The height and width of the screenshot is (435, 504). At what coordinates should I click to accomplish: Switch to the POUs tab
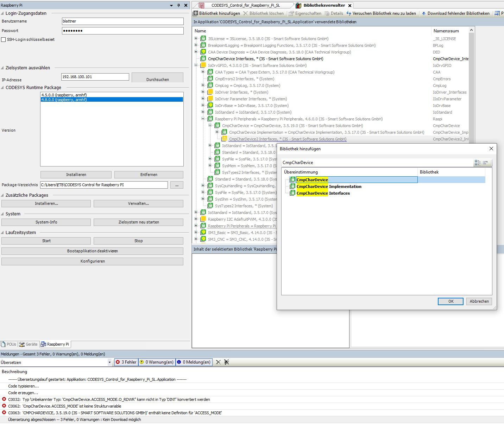click(8, 344)
